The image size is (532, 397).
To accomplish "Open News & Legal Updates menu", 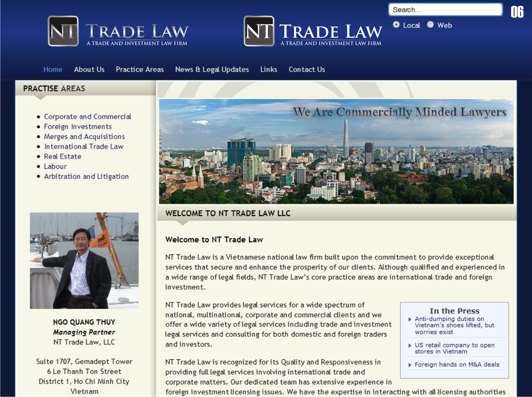I will [x=212, y=70].
